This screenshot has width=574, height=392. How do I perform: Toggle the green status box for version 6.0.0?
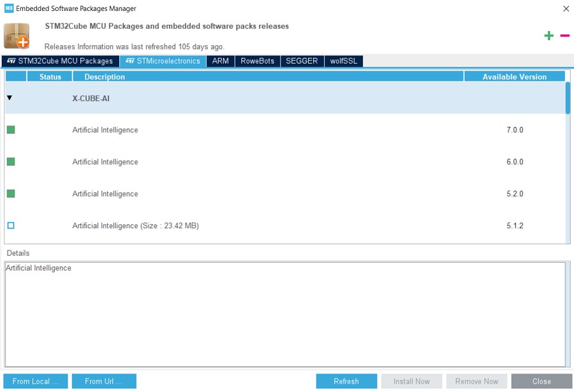coord(11,162)
